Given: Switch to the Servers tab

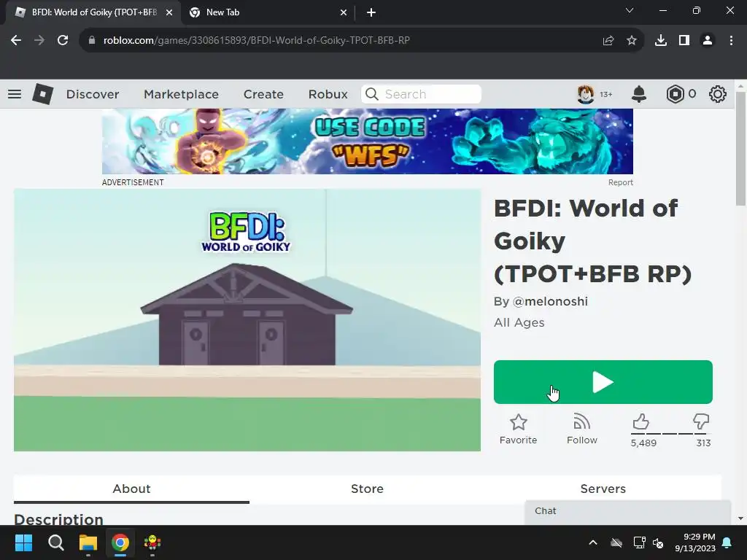Looking at the screenshot, I should (x=603, y=489).
